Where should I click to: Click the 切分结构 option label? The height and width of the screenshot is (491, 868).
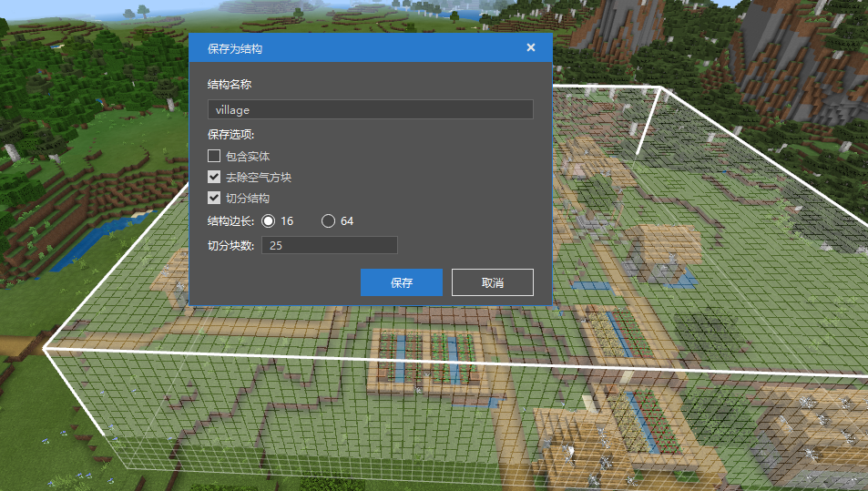tap(248, 199)
